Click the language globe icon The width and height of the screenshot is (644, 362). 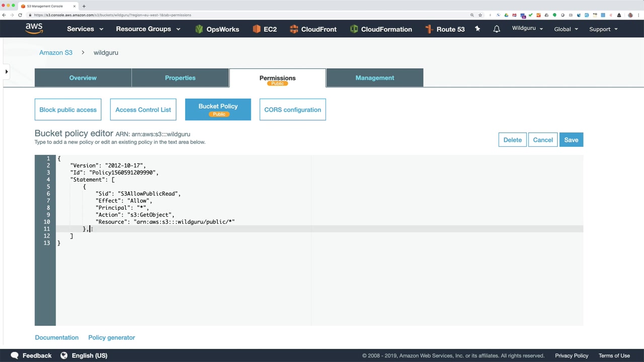[x=64, y=355]
